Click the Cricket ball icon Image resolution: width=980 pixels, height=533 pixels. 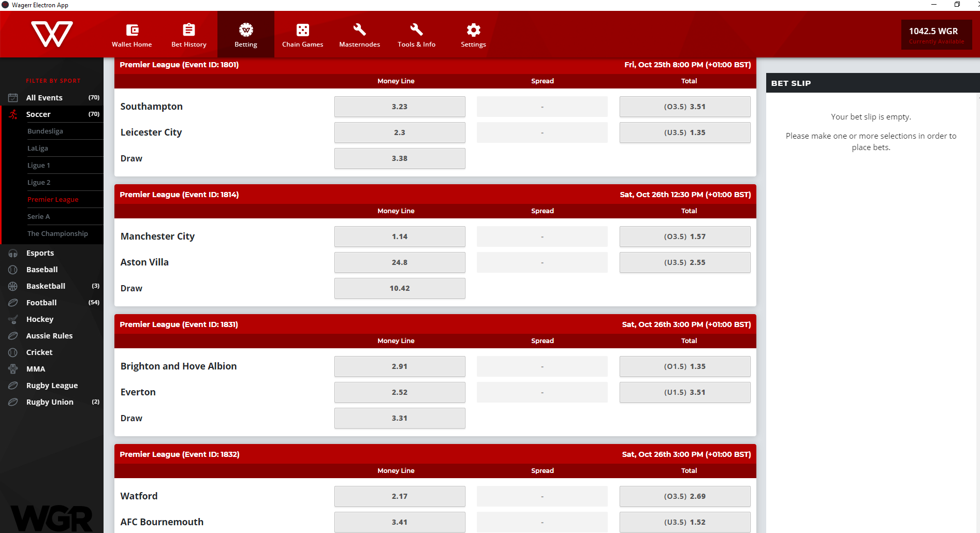[13, 352]
